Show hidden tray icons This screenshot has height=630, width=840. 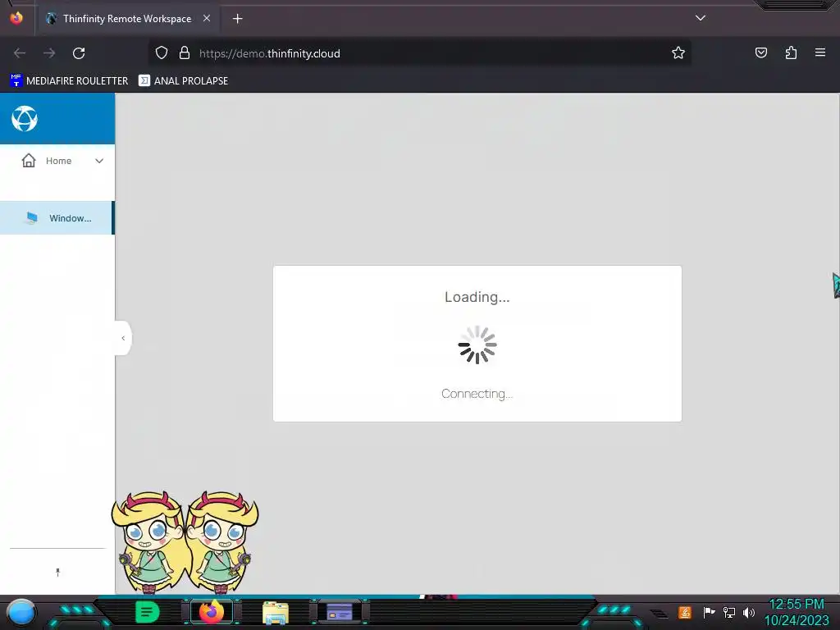tap(660, 614)
